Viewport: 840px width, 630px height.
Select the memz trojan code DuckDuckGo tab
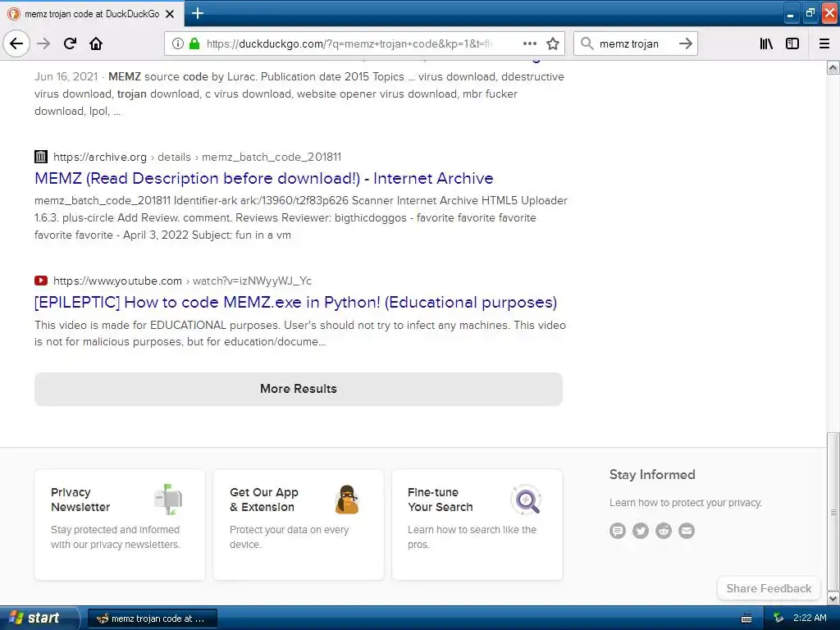92,14
